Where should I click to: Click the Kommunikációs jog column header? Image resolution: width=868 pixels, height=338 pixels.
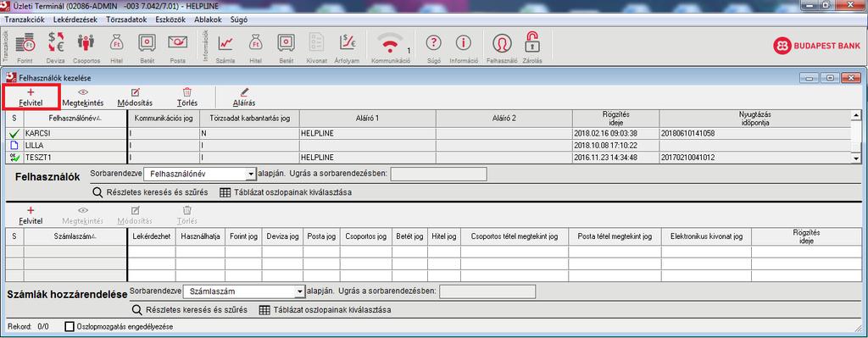click(163, 119)
